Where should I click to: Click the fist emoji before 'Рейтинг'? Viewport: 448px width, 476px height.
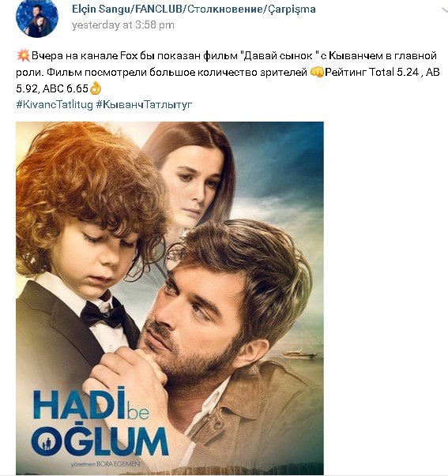[x=317, y=73]
